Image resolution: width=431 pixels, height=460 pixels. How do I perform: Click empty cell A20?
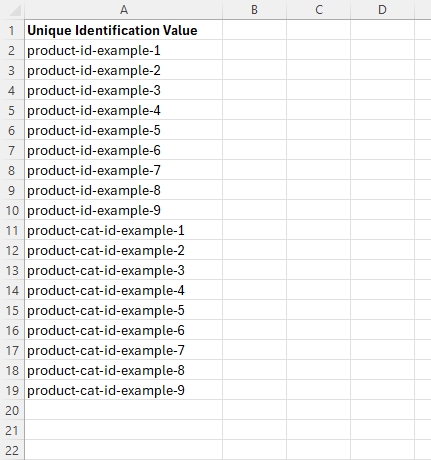124,410
